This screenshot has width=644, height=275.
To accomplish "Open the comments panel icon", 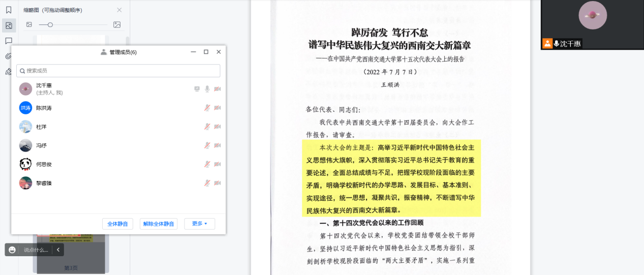I will [x=9, y=41].
